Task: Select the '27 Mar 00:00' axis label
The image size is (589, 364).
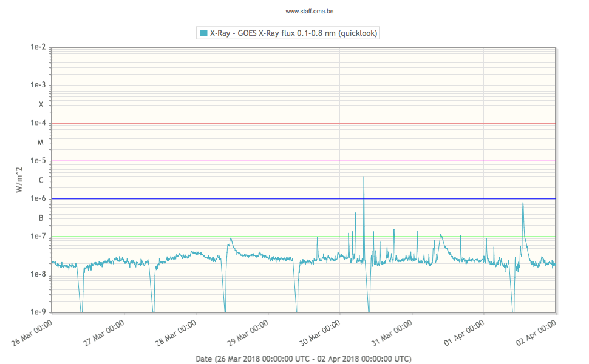Action: coord(104,333)
